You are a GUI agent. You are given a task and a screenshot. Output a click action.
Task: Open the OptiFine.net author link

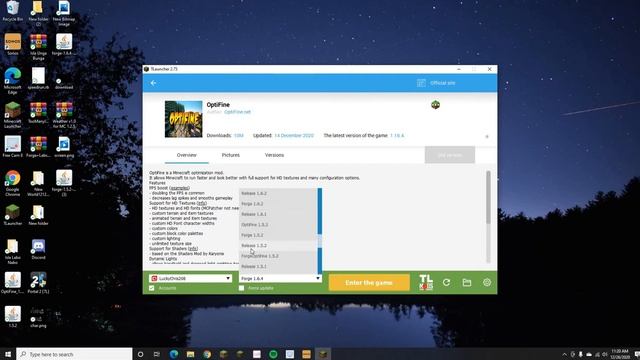[237, 112]
